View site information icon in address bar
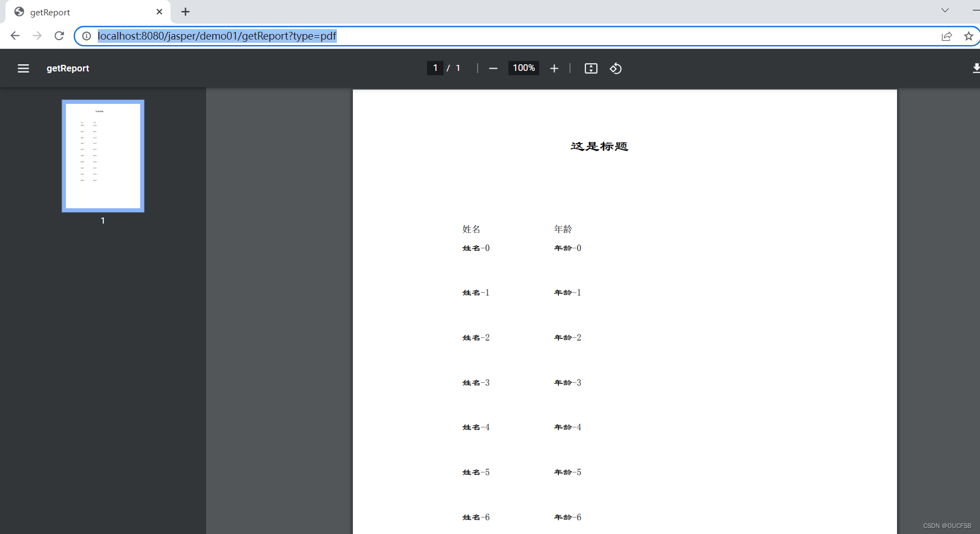This screenshot has height=534, width=980. [x=86, y=36]
